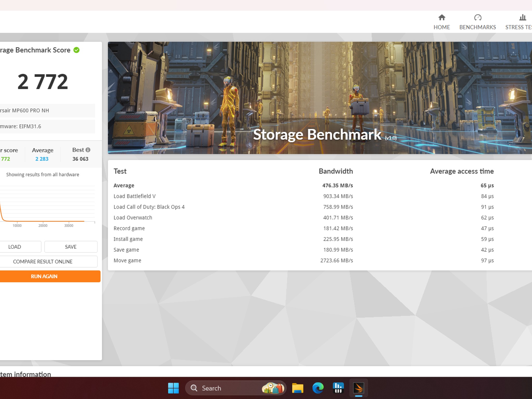Click the taskbar Search box
Viewport: 532px width, 399px height.
pyautogui.click(x=236, y=388)
